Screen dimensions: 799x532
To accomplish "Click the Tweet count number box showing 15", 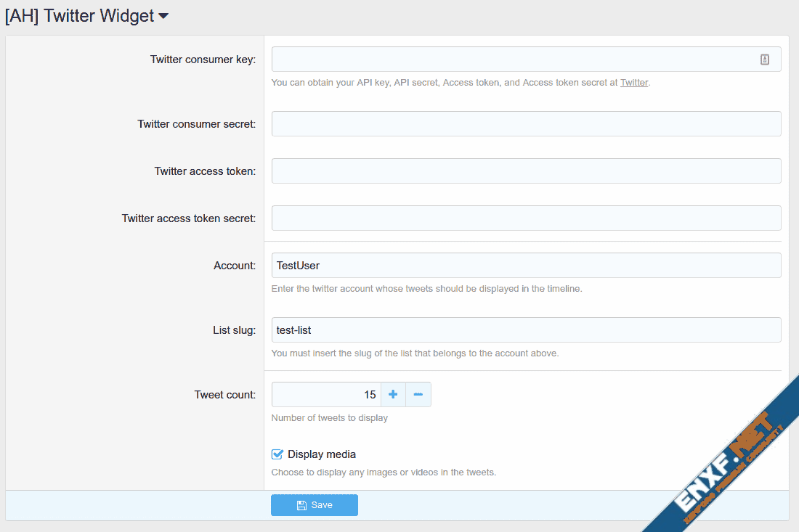I will [325, 395].
